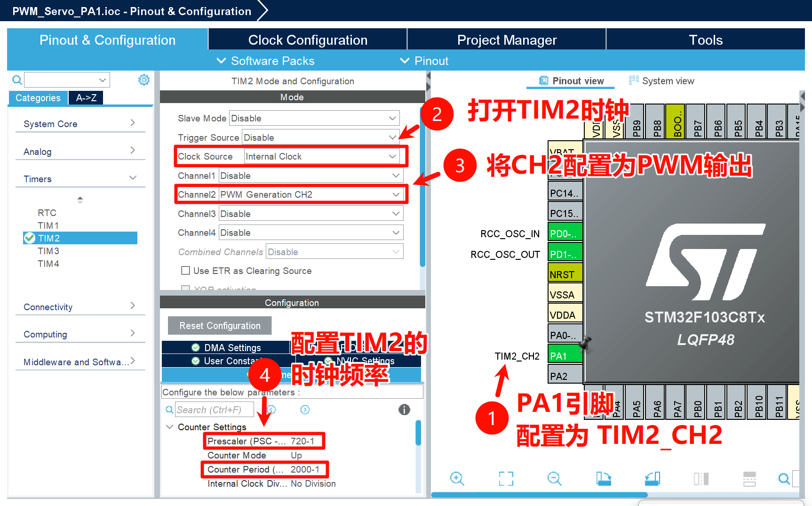Image resolution: width=812 pixels, height=506 pixels.
Task: Click the parameter info icon
Action: coord(404,410)
